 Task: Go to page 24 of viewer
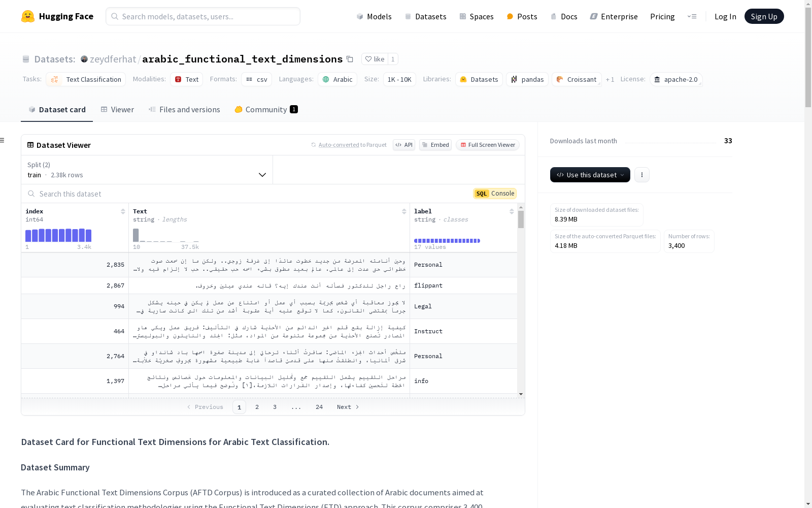click(x=319, y=407)
